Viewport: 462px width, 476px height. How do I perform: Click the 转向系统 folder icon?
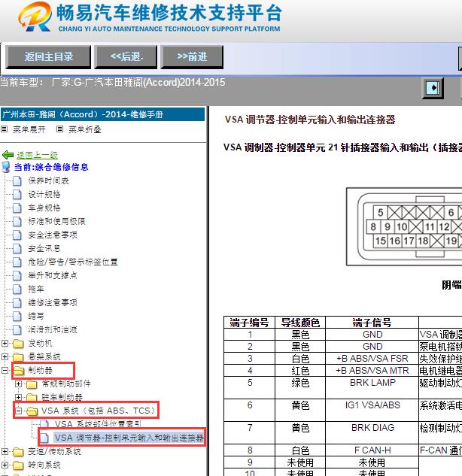[x=18, y=465]
